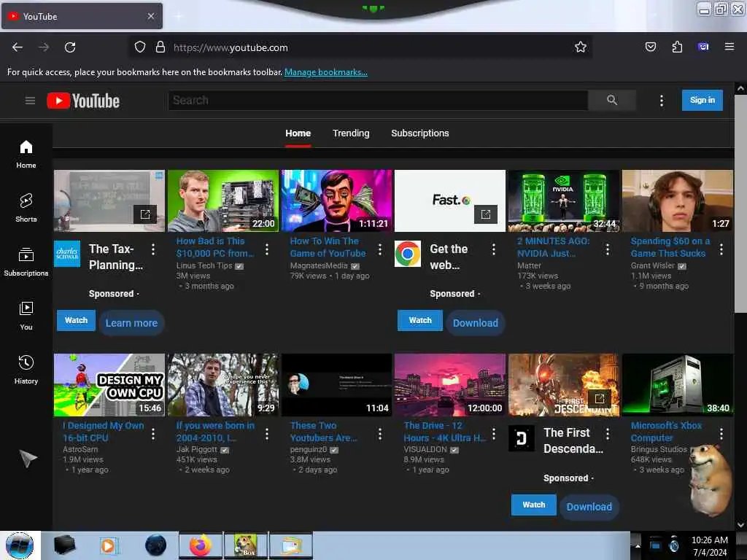
Task: Open external link icon on Fast thumbnail
Action: (485, 214)
